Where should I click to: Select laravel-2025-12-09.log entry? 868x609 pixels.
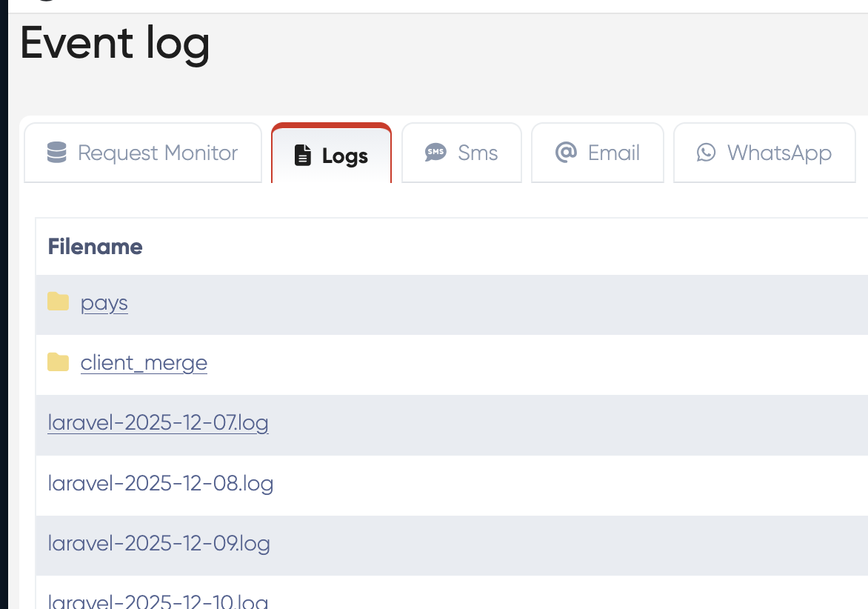[158, 544]
